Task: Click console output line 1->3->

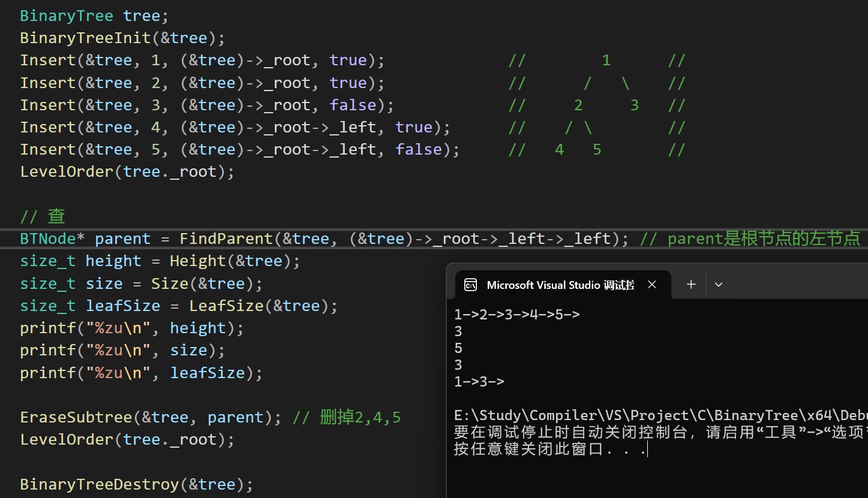Action: tap(479, 382)
